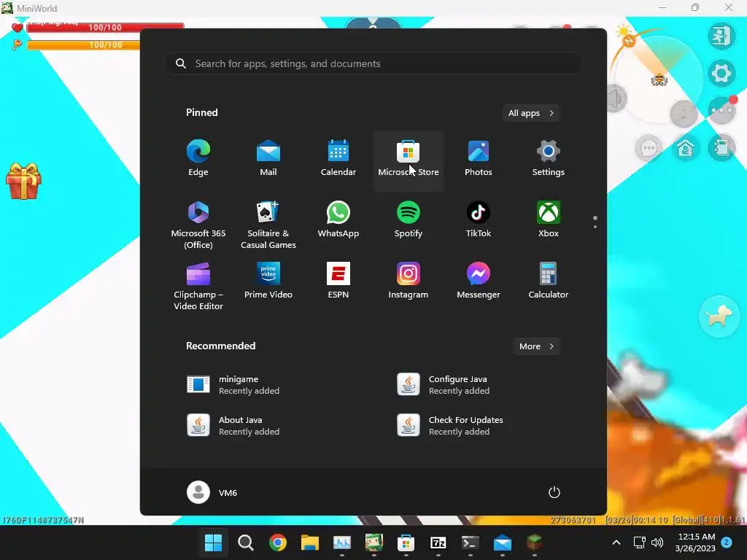
Task: Open the Spotify app
Action: pyautogui.click(x=409, y=220)
